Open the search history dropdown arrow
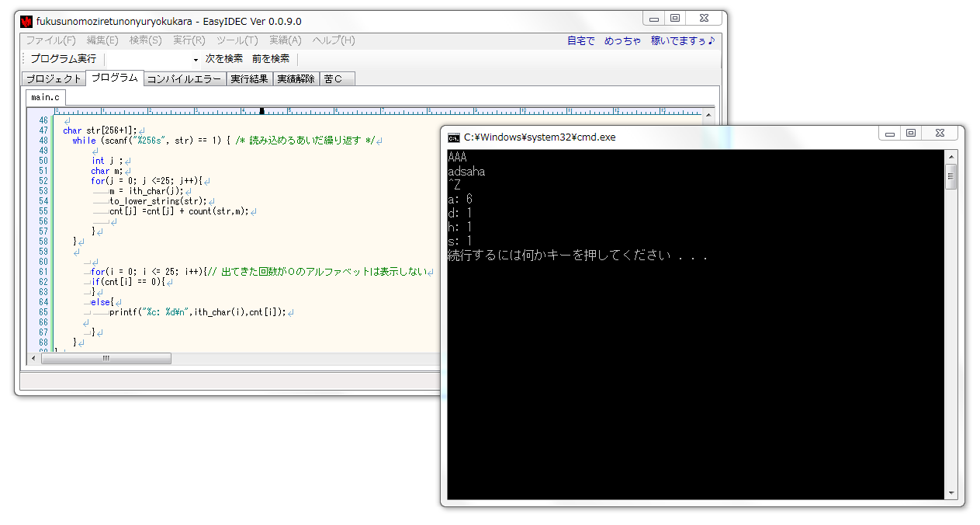 (x=197, y=58)
